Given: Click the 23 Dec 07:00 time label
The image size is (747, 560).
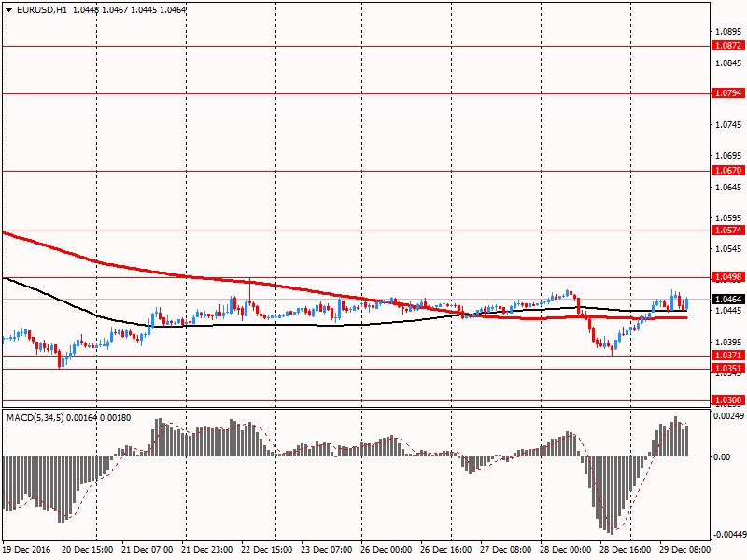Looking at the screenshot, I should click(x=326, y=550).
